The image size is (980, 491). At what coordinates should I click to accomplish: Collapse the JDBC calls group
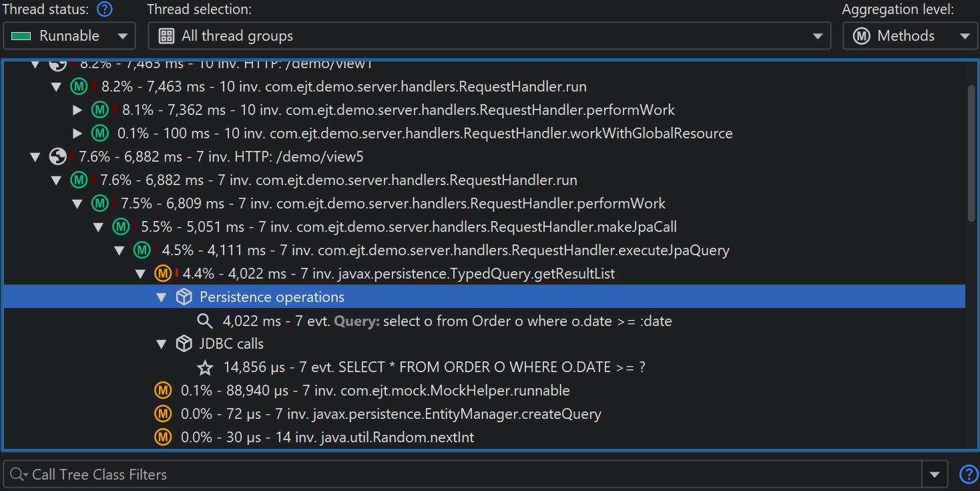(x=161, y=344)
